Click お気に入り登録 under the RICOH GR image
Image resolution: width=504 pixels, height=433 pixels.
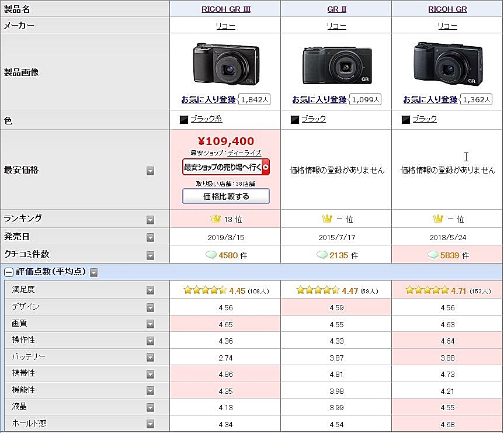click(430, 99)
